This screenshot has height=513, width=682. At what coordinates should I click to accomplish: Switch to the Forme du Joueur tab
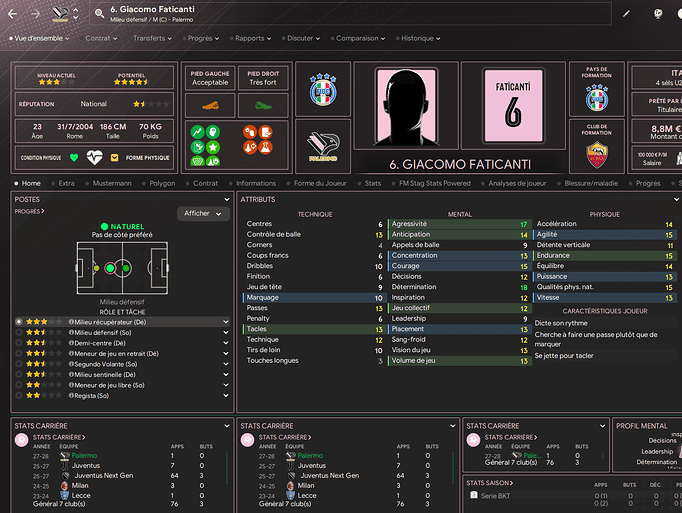pos(320,183)
